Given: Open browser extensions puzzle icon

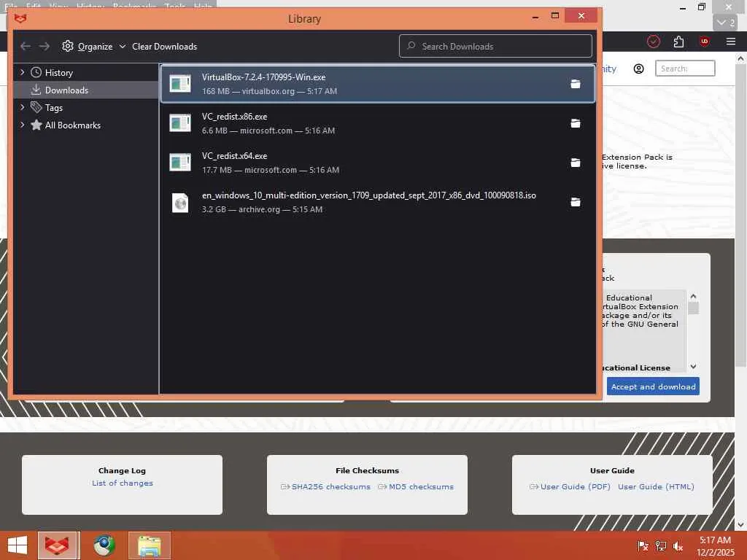Looking at the screenshot, I should [x=679, y=42].
